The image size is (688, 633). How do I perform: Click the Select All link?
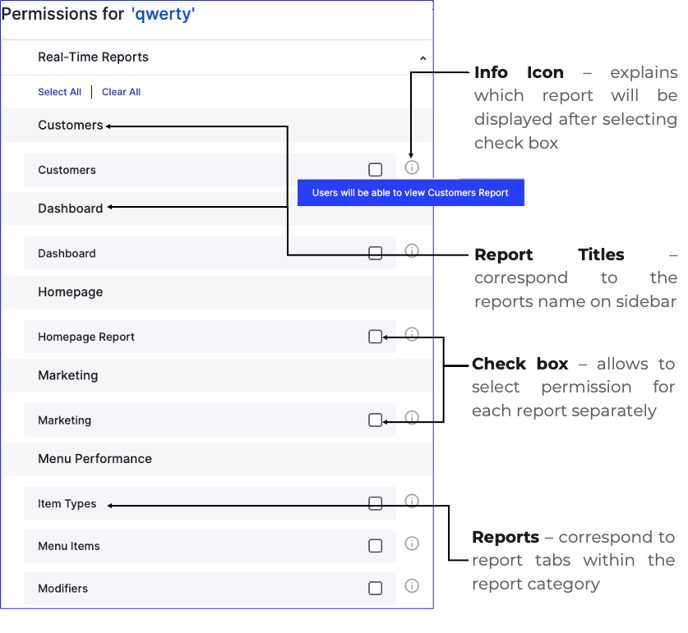pos(60,92)
